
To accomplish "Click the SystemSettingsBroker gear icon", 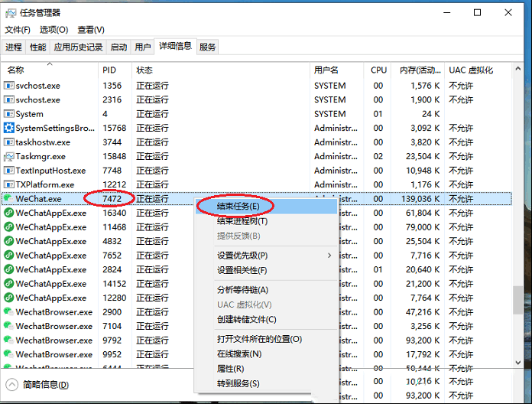I will (x=8, y=128).
